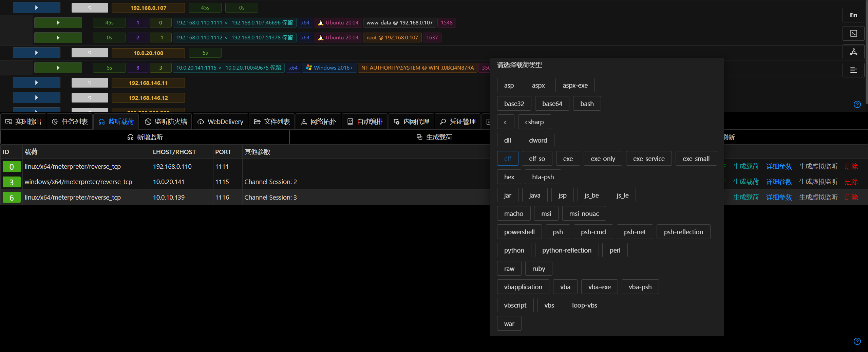The width and height of the screenshot is (868, 352).
Task: Open www-data session green arrow button
Action: pyautogui.click(x=58, y=22)
